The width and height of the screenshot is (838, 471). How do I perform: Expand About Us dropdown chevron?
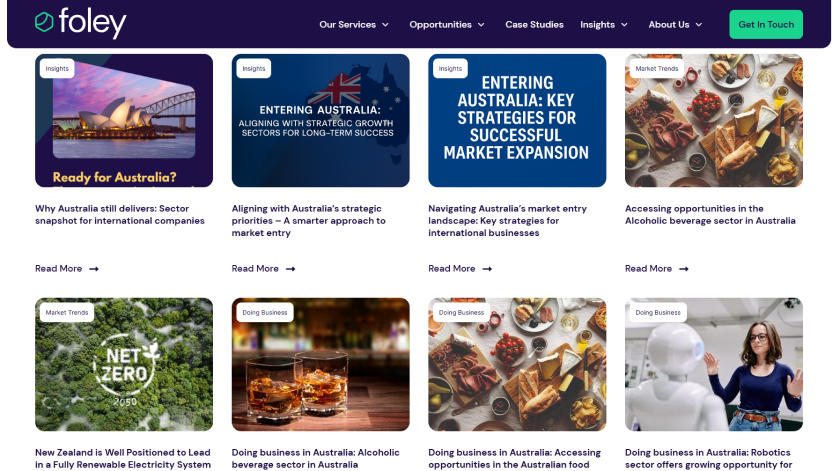pyautogui.click(x=699, y=25)
